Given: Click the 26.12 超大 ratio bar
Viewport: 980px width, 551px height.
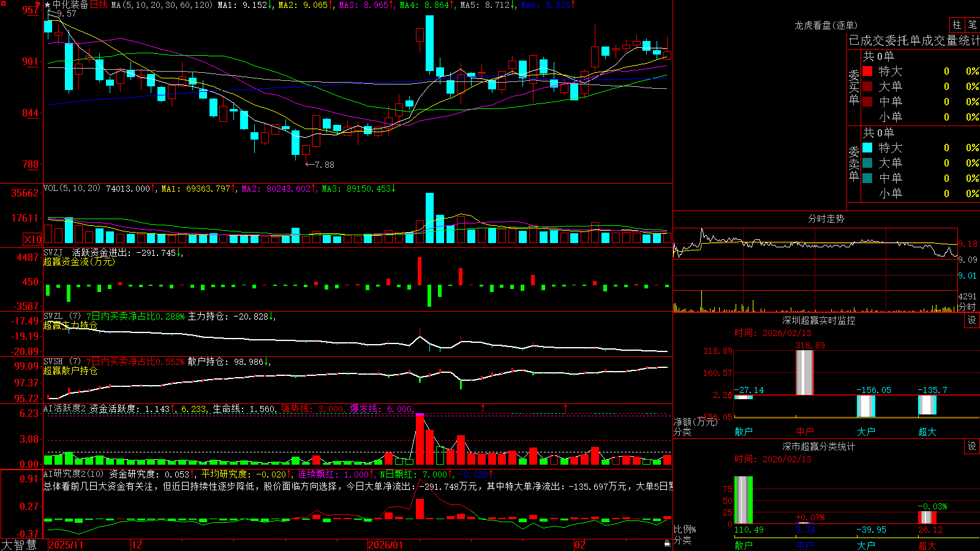Looking at the screenshot, I should click(927, 518).
